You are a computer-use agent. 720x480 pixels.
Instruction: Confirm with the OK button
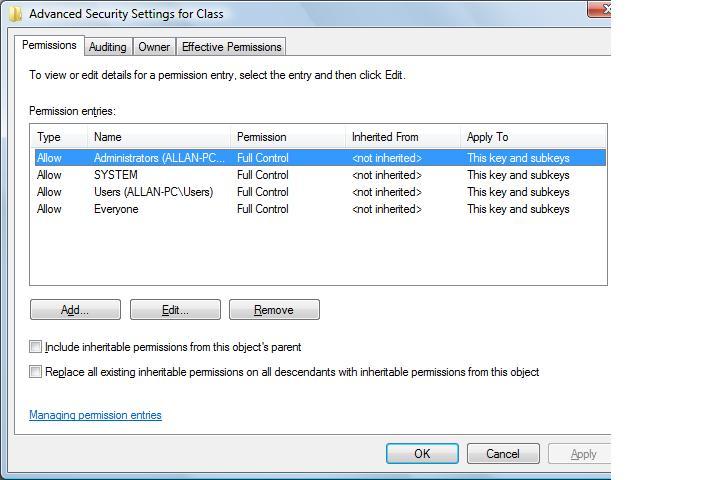(422, 453)
